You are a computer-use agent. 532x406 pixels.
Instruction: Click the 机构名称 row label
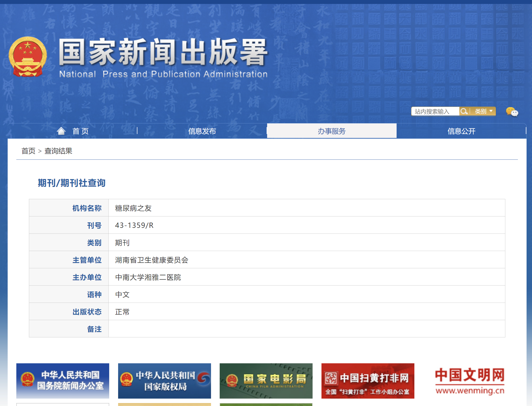pyautogui.click(x=87, y=208)
